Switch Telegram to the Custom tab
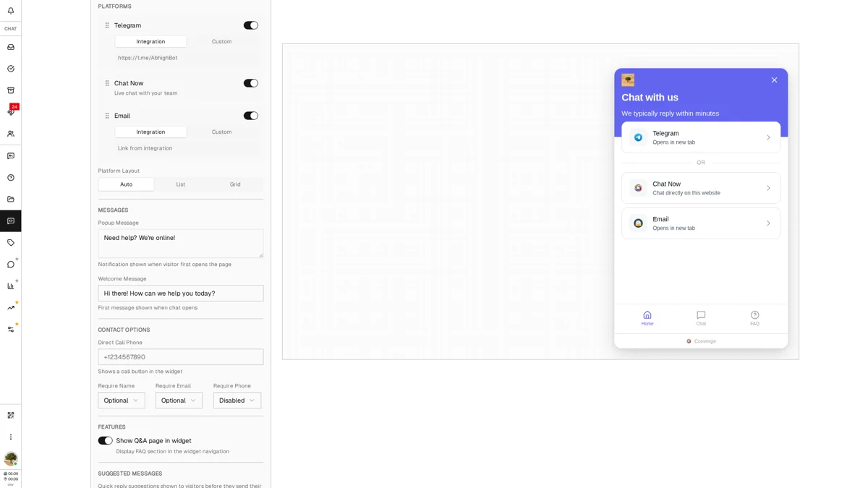This screenshot has height=488, width=868. point(221,41)
